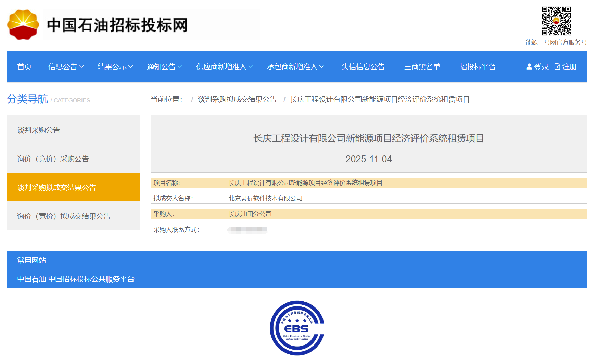Expand the 结果公示 dropdown menu

(x=115, y=67)
